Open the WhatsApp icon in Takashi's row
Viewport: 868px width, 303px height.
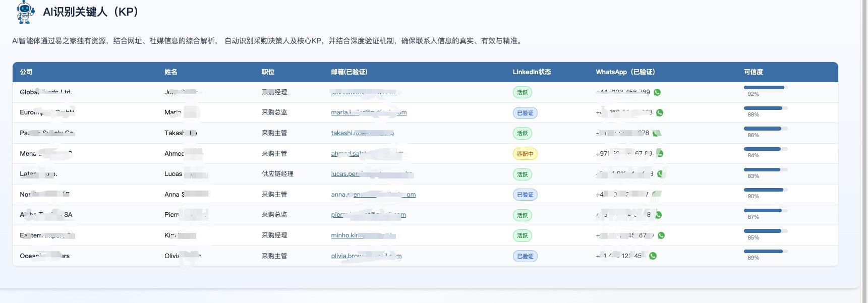pyautogui.click(x=656, y=134)
